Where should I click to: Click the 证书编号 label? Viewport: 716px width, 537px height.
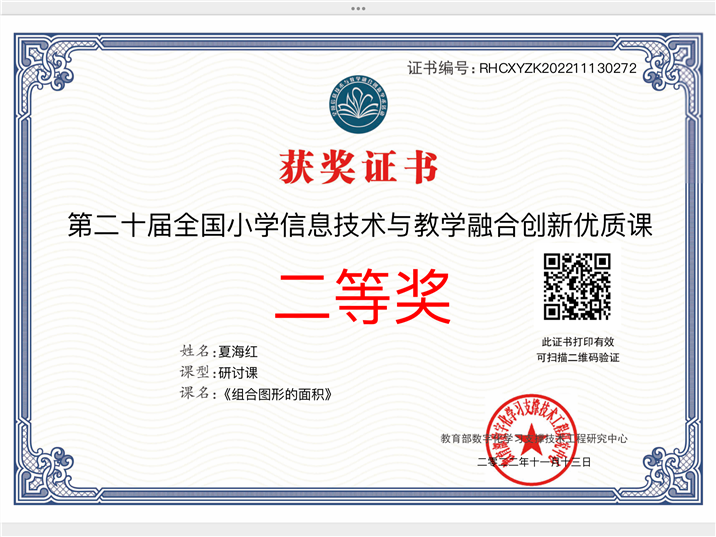click(x=437, y=68)
